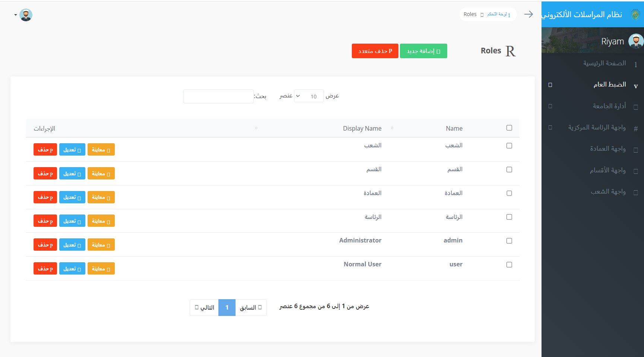
Task: Click تعديل for the الشعب row
Action: (72, 150)
